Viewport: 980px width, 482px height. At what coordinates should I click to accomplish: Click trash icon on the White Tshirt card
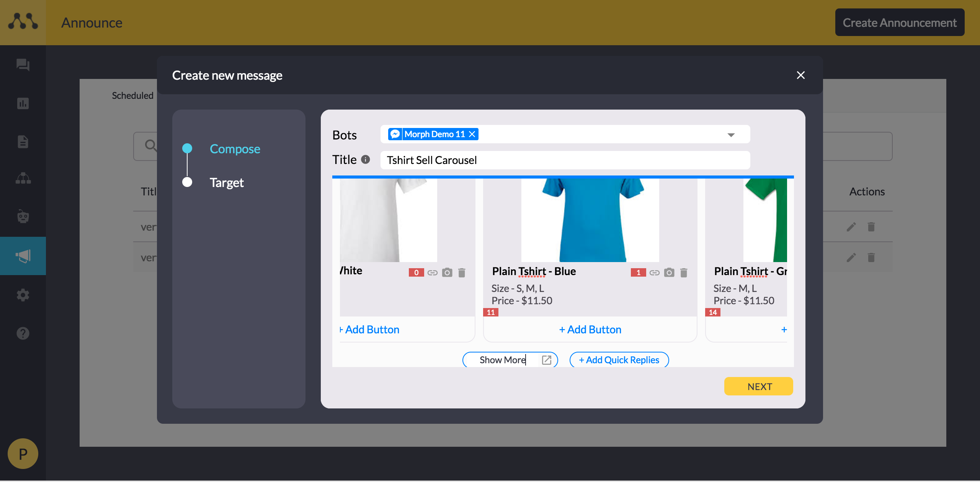click(x=462, y=272)
